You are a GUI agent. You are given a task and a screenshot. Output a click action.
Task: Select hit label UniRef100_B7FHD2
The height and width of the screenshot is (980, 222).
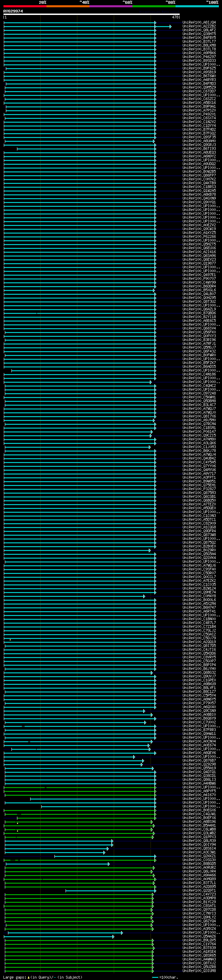(199, 129)
